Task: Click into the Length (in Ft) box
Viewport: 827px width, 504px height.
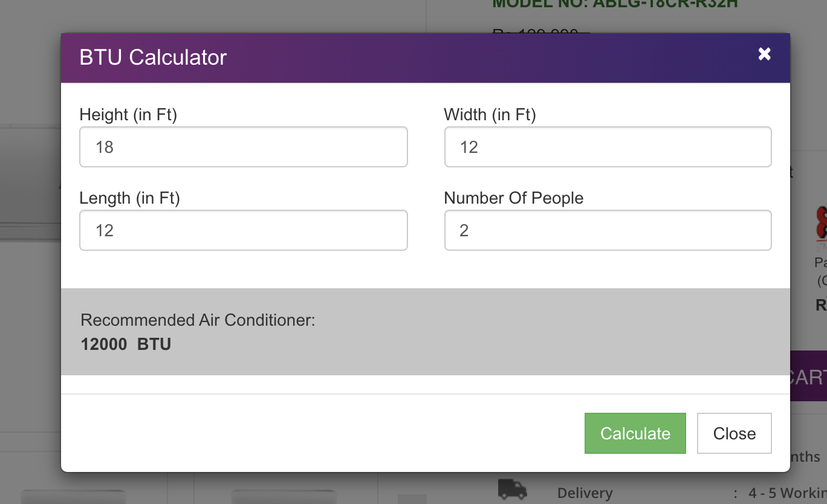Action: 244,230
